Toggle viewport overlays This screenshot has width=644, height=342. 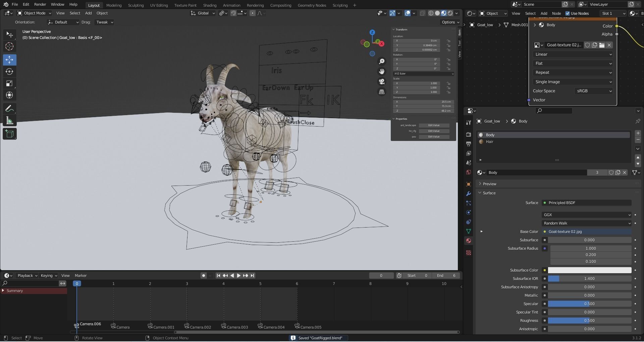[407, 13]
